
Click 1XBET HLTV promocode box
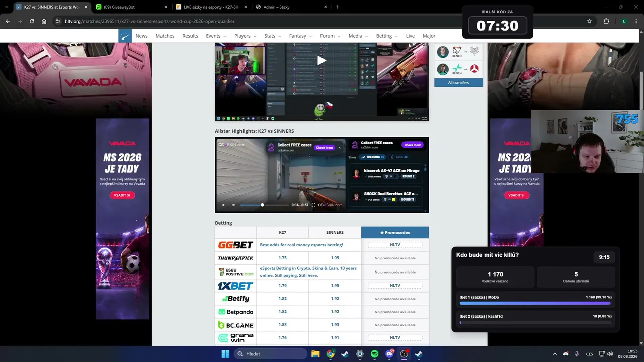coord(395,286)
